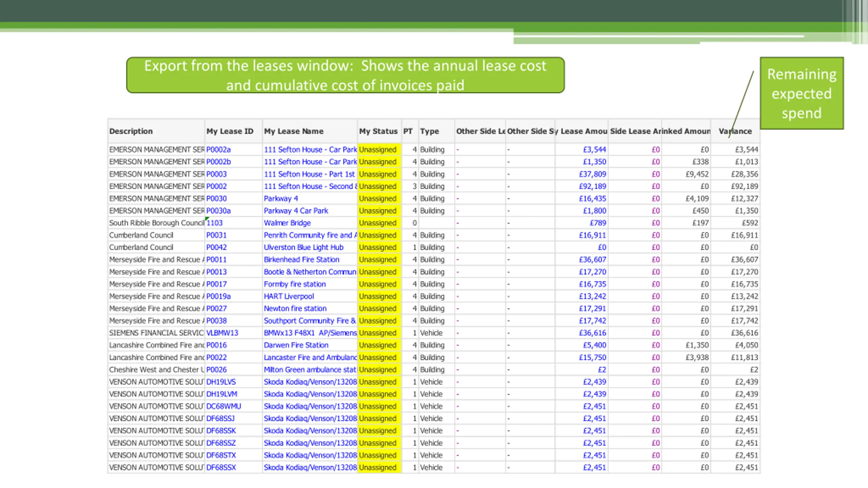Click the Vehicle type for VLBMW13
868x488 pixels.
pyautogui.click(x=431, y=333)
